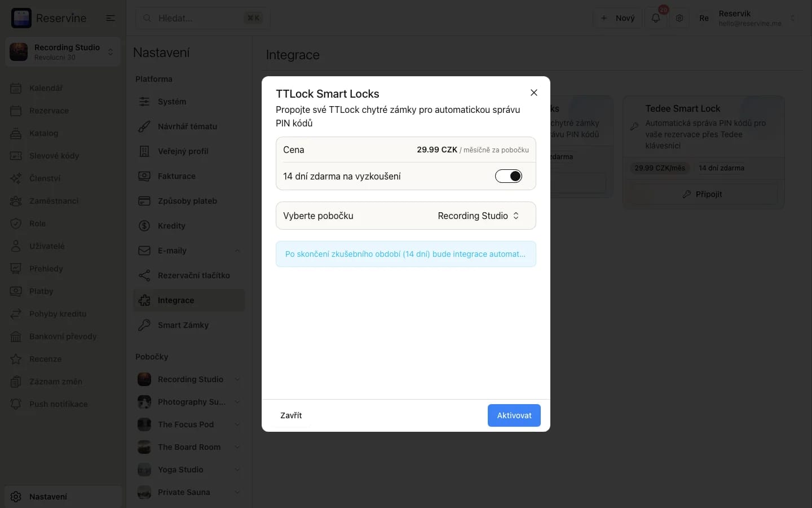Open Kredity coin icon in settings
The height and width of the screenshot is (508, 812).
coord(144,226)
